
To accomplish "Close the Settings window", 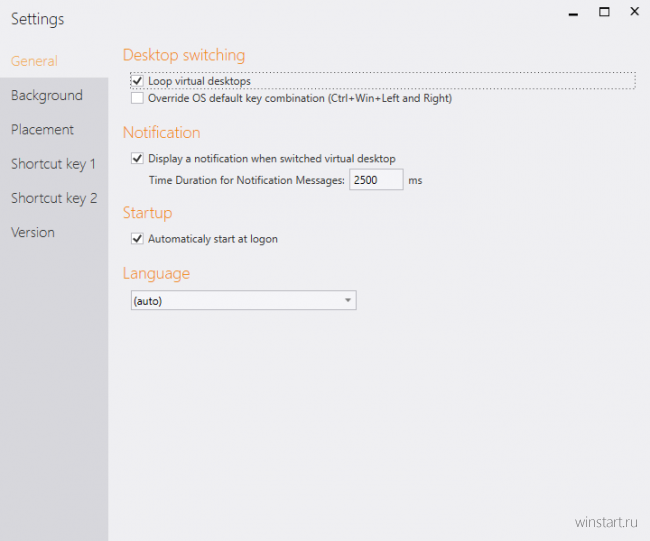I will point(634,12).
